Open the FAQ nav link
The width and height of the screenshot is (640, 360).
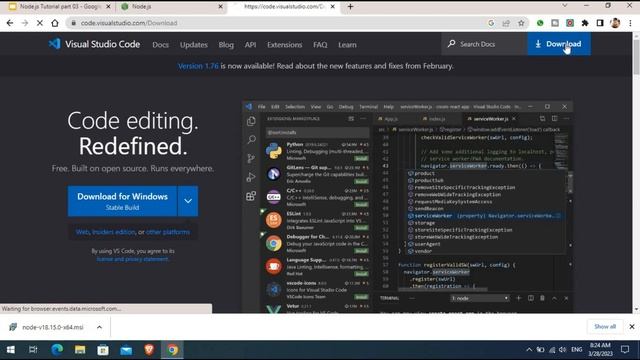pos(320,45)
